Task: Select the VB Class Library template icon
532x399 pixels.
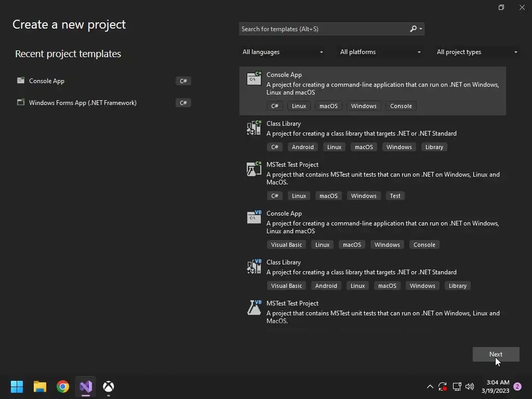Action: pyautogui.click(x=254, y=267)
